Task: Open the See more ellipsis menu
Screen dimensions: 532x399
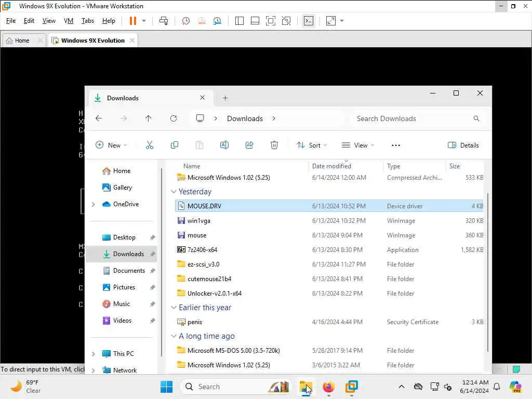Action: click(x=395, y=145)
